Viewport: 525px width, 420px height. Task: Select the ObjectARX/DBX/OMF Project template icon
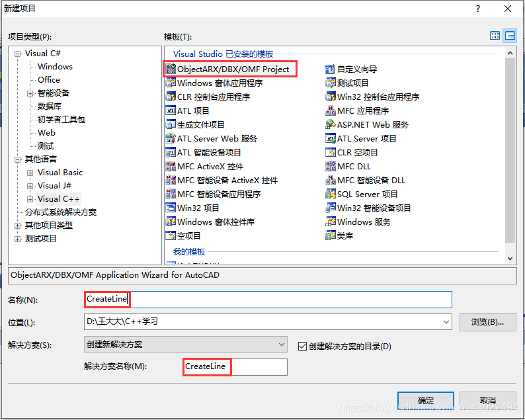tap(171, 69)
